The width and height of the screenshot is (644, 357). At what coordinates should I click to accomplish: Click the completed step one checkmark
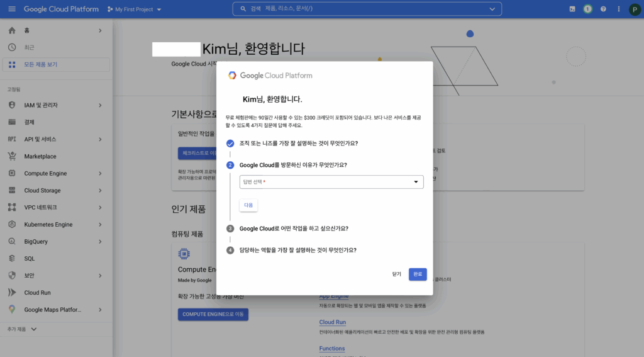(230, 144)
